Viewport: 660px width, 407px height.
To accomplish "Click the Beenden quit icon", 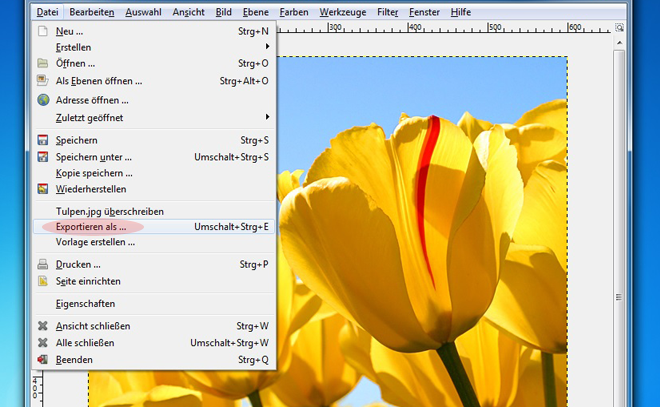I will pyautogui.click(x=43, y=360).
